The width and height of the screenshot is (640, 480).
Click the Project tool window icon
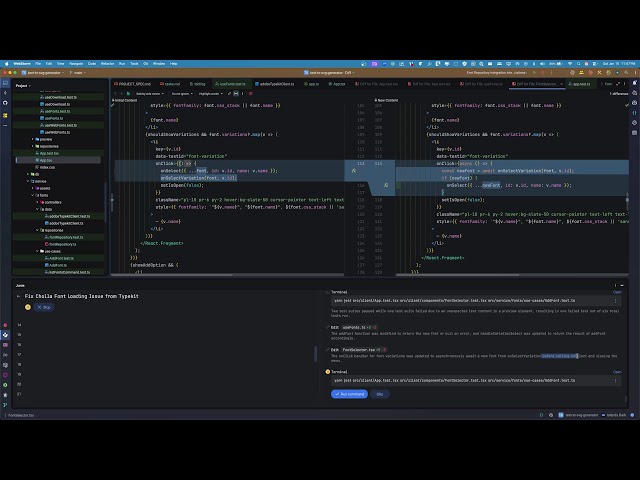(x=5, y=83)
